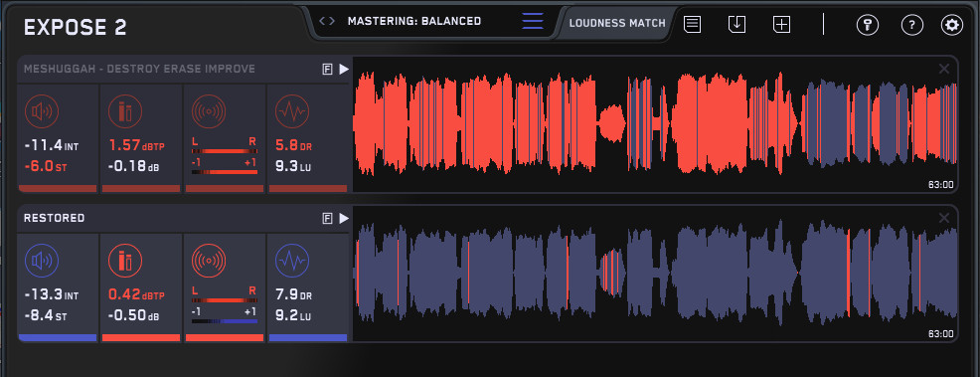980x377 pixels.
Task: Click the 1.57 dBTP peak value
Action: pyautogui.click(x=137, y=145)
